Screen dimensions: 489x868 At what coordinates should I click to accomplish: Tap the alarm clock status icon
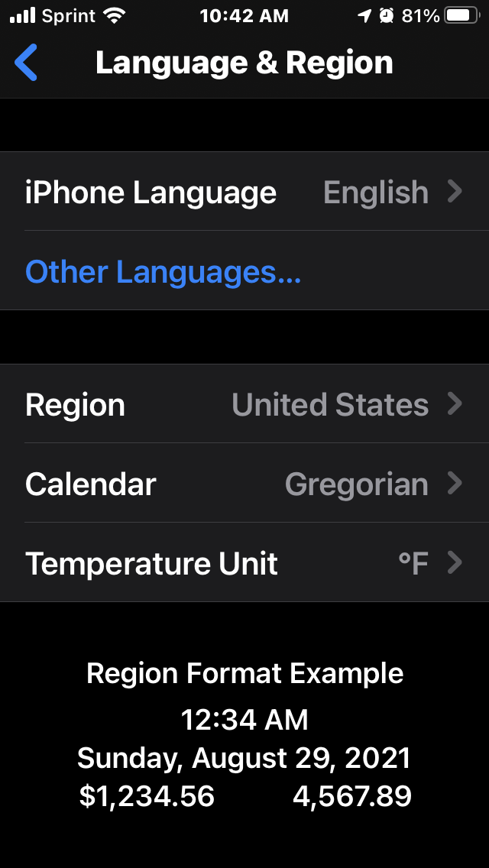[x=387, y=15]
